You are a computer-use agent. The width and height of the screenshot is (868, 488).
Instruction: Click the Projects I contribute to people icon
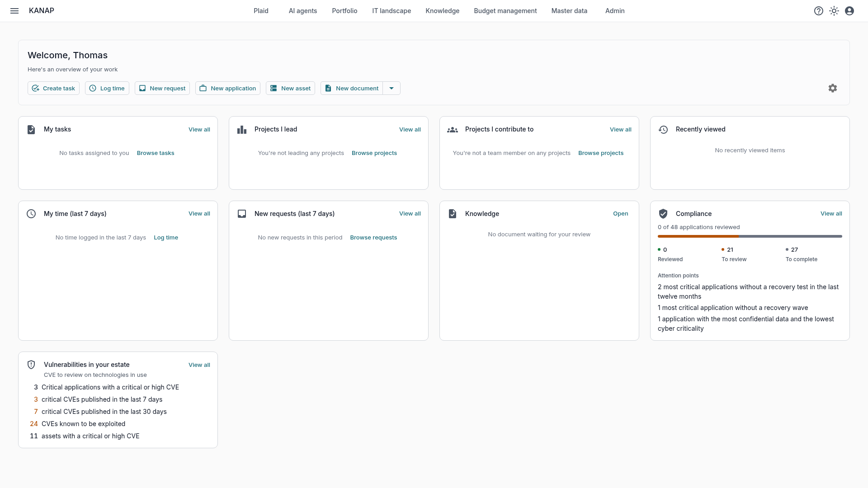click(x=453, y=130)
